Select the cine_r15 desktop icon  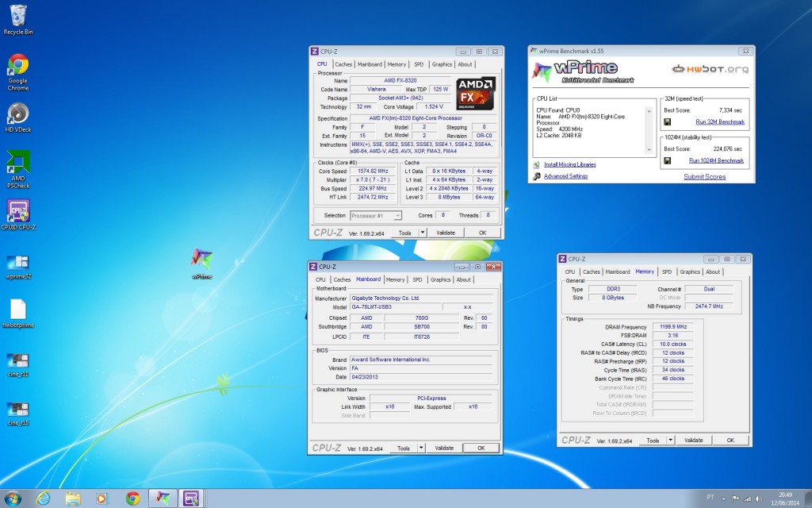point(17,410)
